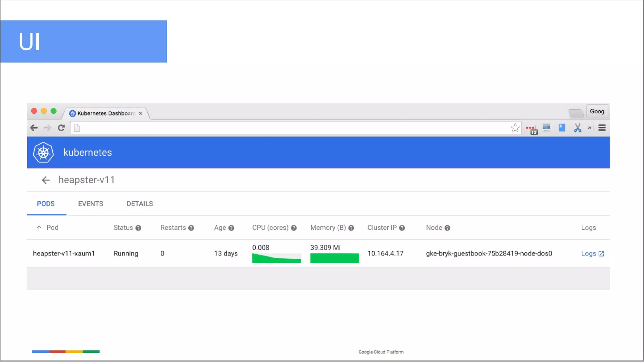This screenshot has height=362, width=644.
Task: Click Memory column help question icon
Action: 351,228
